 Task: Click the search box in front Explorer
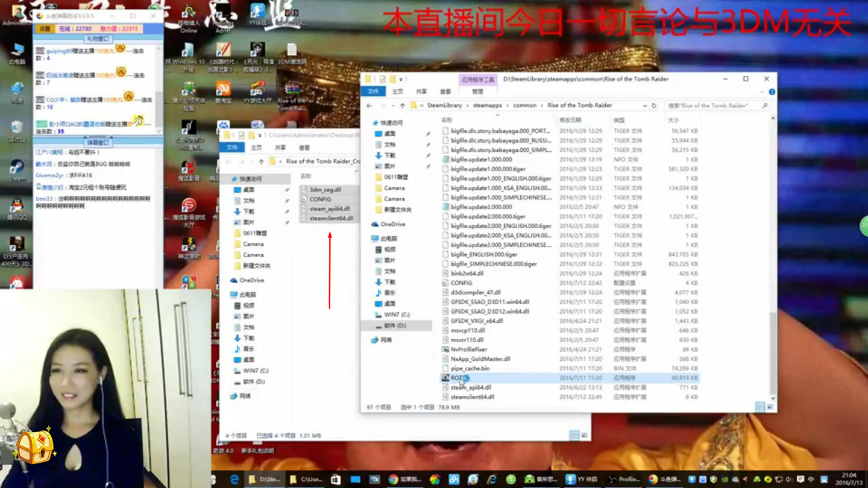click(x=717, y=105)
